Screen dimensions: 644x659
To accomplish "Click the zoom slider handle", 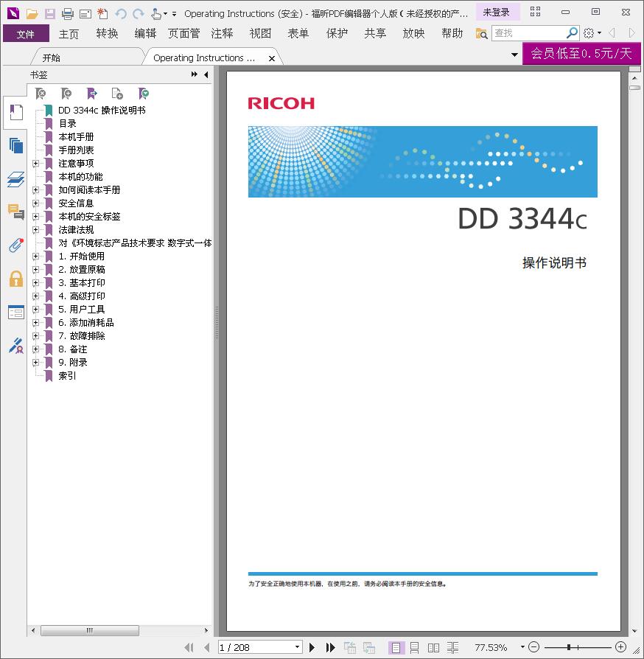I will [x=568, y=647].
